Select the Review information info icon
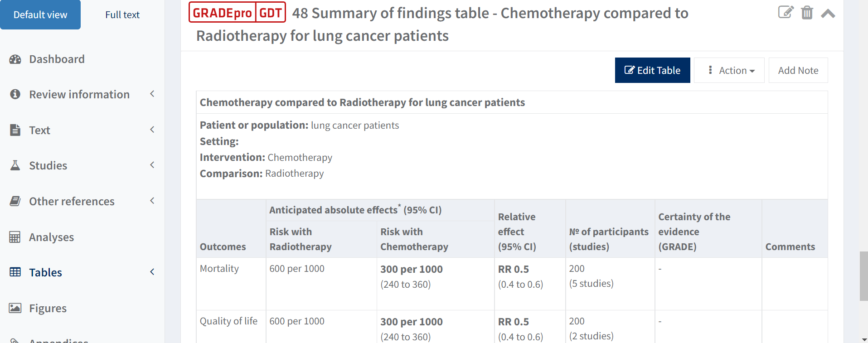The height and width of the screenshot is (343, 868). coord(15,94)
